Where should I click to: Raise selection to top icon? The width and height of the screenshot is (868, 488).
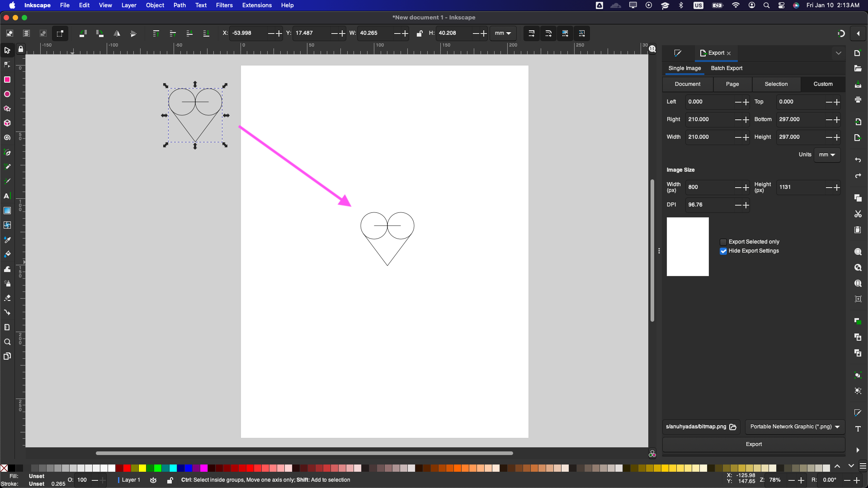point(156,33)
